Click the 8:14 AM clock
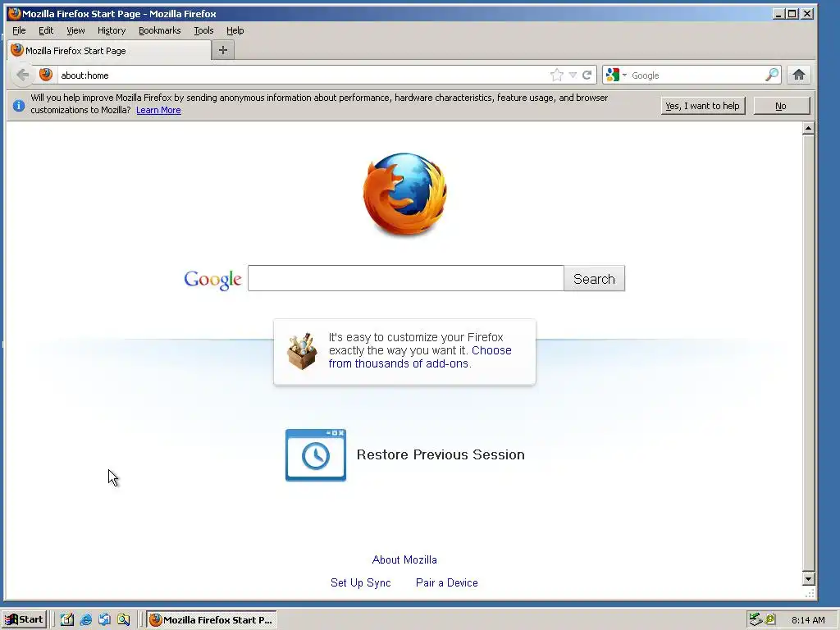Screen dimensions: 840x630 click(808, 620)
